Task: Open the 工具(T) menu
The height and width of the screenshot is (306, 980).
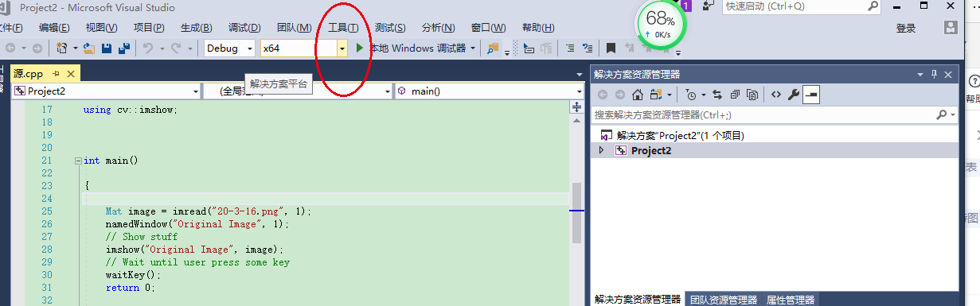Action: click(343, 28)
